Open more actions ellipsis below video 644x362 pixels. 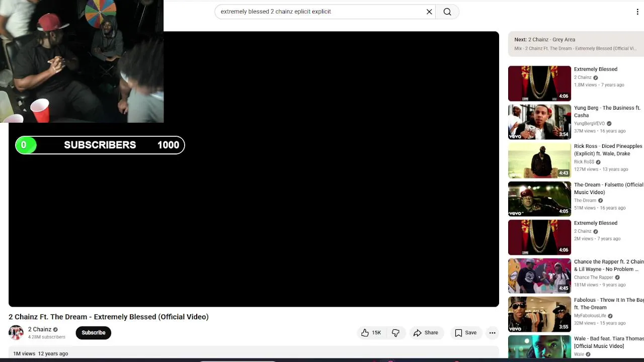[493, 333]
